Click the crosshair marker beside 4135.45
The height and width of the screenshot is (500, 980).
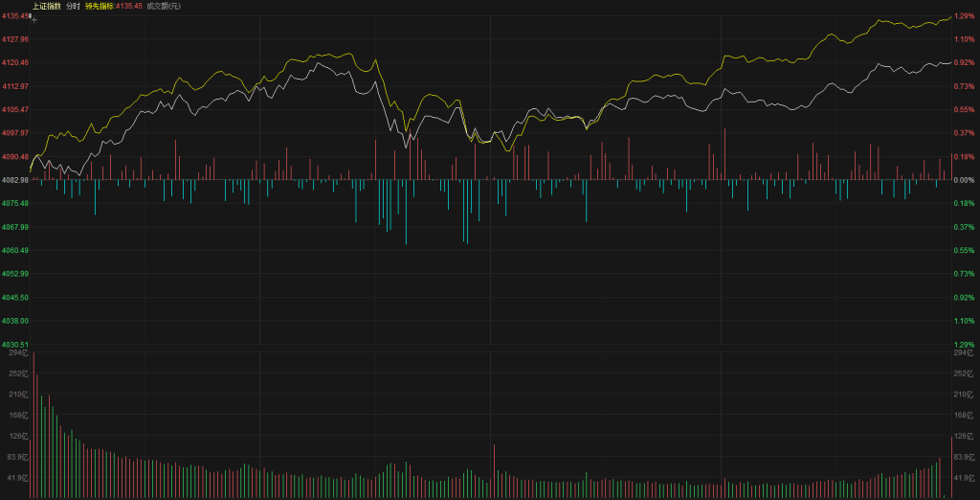pos(31,16)
